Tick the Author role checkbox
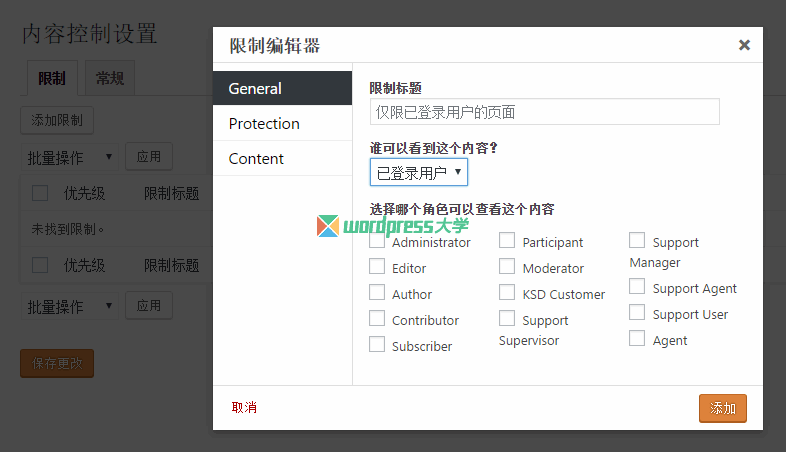The height and width of the screenshot is (452, 786). coord(377,293)
